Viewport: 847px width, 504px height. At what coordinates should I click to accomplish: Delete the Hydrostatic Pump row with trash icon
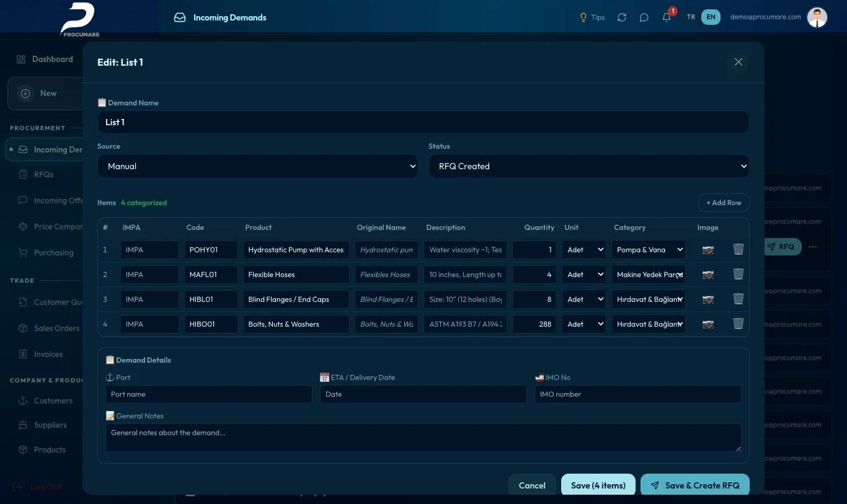click(738, 249)
